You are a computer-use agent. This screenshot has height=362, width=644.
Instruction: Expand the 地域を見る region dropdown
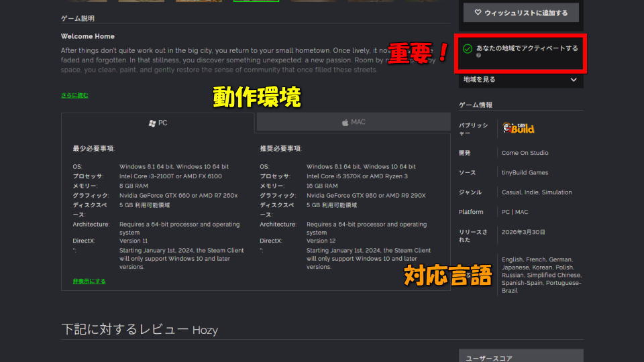point(521,80)
